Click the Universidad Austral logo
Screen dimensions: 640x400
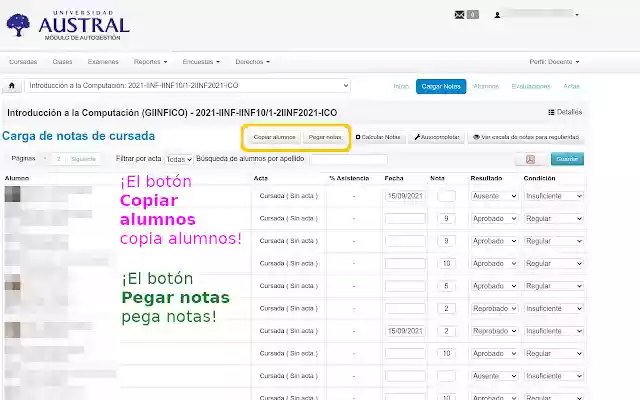68,25
